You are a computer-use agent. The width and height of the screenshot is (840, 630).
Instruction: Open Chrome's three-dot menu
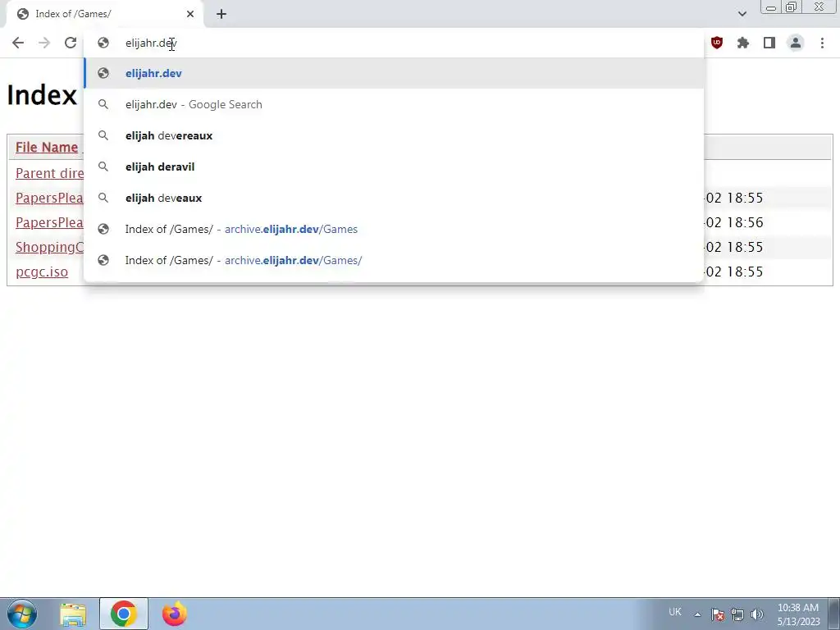click(x=822, y=43)
